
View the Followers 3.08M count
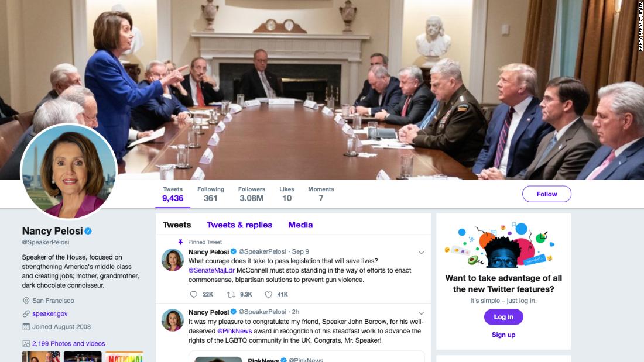pos(252,194)
